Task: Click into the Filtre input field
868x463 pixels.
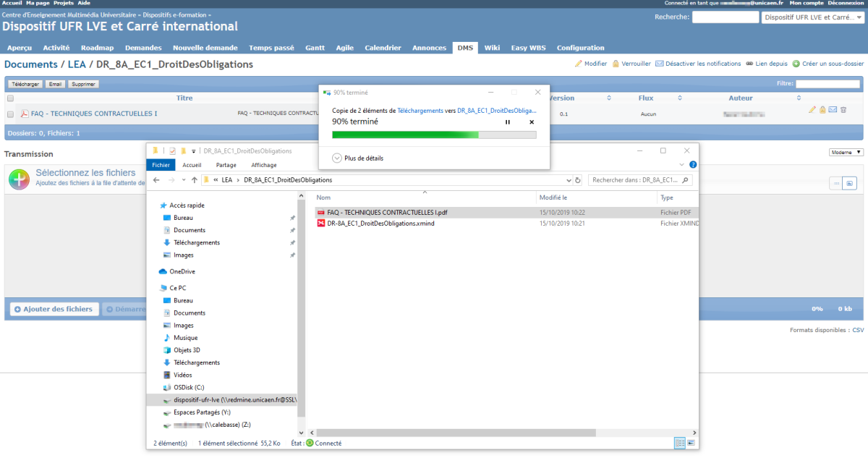Action: point(827,84)
